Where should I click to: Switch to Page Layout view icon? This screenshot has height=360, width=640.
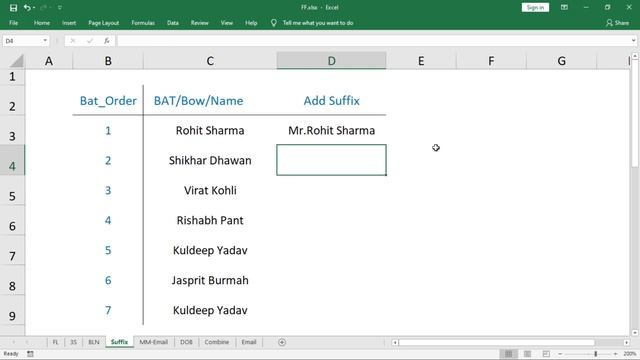[x=527, y=354]
